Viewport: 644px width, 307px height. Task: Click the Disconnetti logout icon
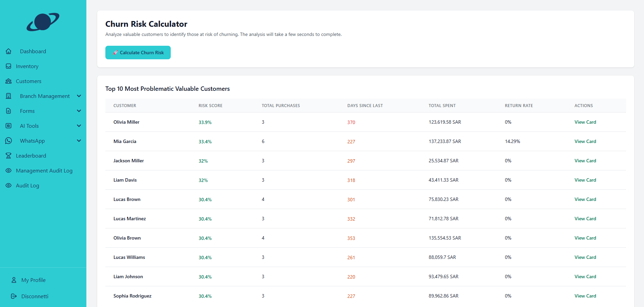pyautogui.click(x=14, y=296)
